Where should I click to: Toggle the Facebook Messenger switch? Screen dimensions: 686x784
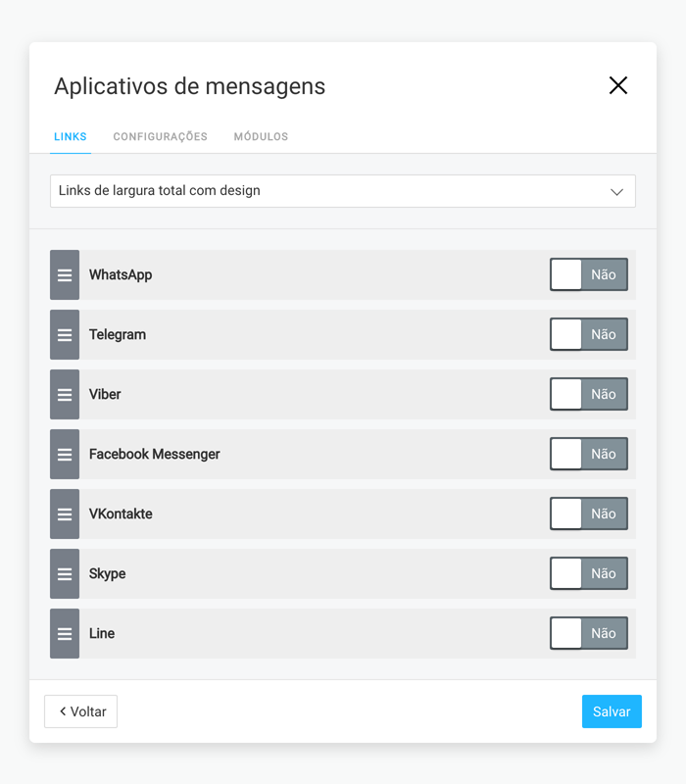pyautogui.click(x=589, y=454)
